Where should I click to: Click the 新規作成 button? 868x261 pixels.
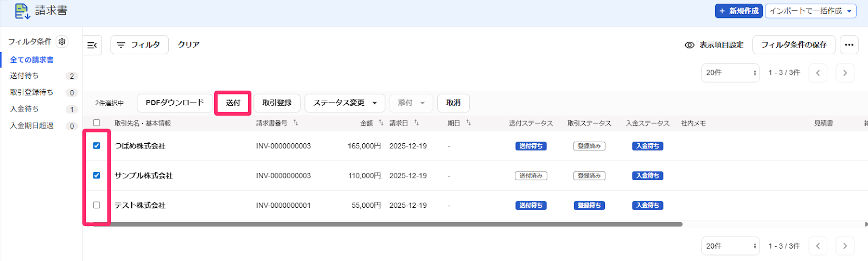pos(738,11)
